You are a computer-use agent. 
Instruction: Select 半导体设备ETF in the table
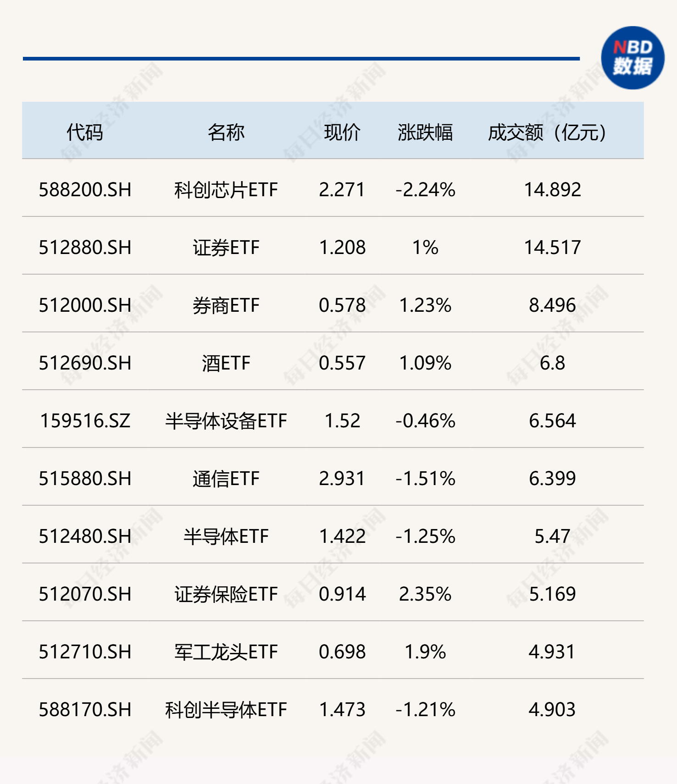(x=226, y=421)
